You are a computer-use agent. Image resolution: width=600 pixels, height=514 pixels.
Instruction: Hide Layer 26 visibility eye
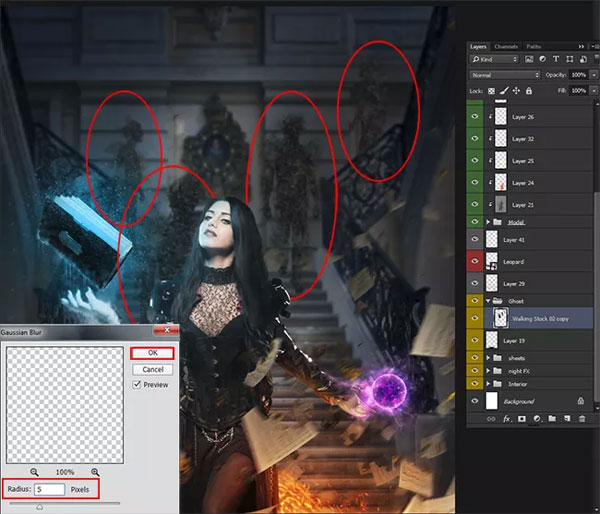[475, 116]
